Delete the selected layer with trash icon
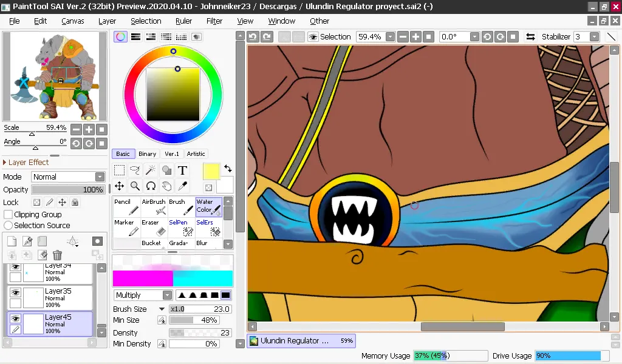The image size is (622, 364). pos(57,255)
